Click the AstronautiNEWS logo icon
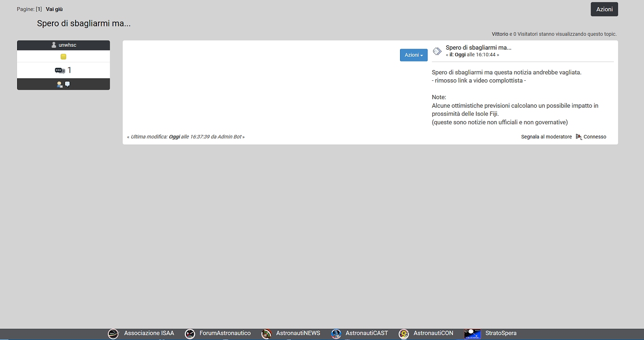644x340 pixels. coord(267,334)
